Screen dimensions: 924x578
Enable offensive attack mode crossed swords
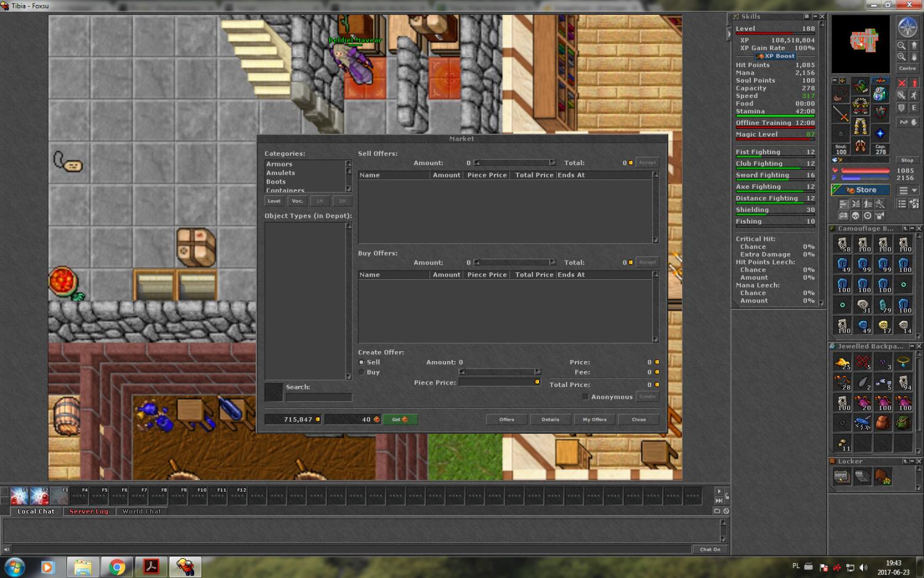902,83
